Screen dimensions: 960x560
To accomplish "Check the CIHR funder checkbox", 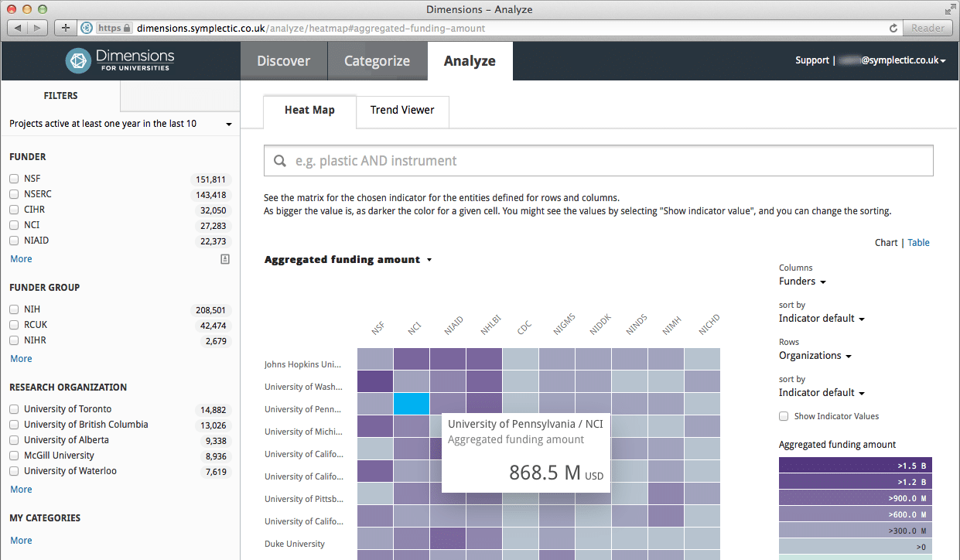I will (x=14, y=210).
